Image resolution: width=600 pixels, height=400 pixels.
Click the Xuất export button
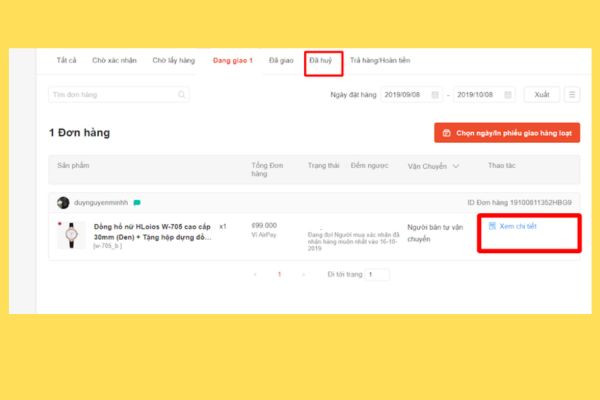pyautogui.click(x=541, y=95)
